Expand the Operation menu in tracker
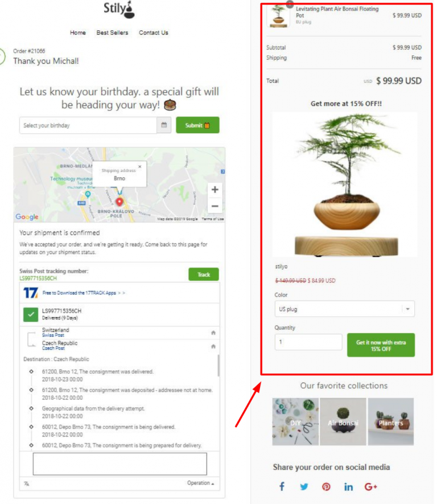Viewport: 437px width, 504px height. [201, 483]
